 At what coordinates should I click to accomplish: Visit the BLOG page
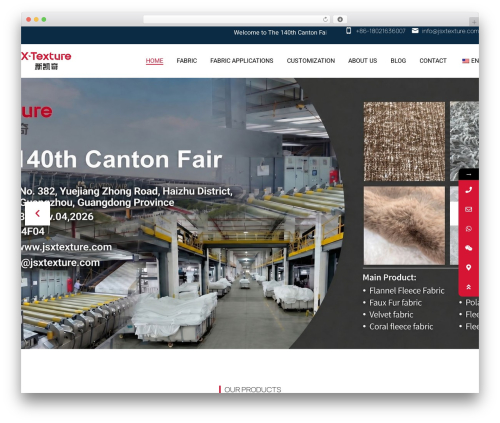(x=398, y=61)
